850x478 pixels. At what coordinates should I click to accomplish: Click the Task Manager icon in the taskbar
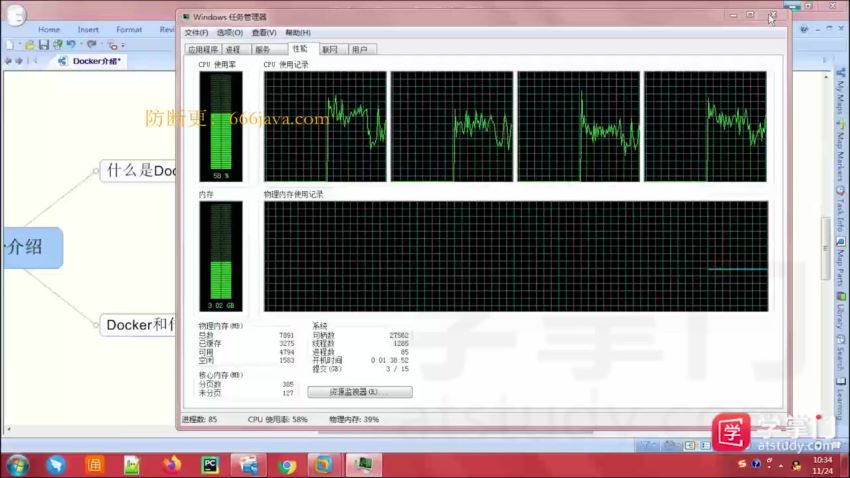(x=363, y=465)
